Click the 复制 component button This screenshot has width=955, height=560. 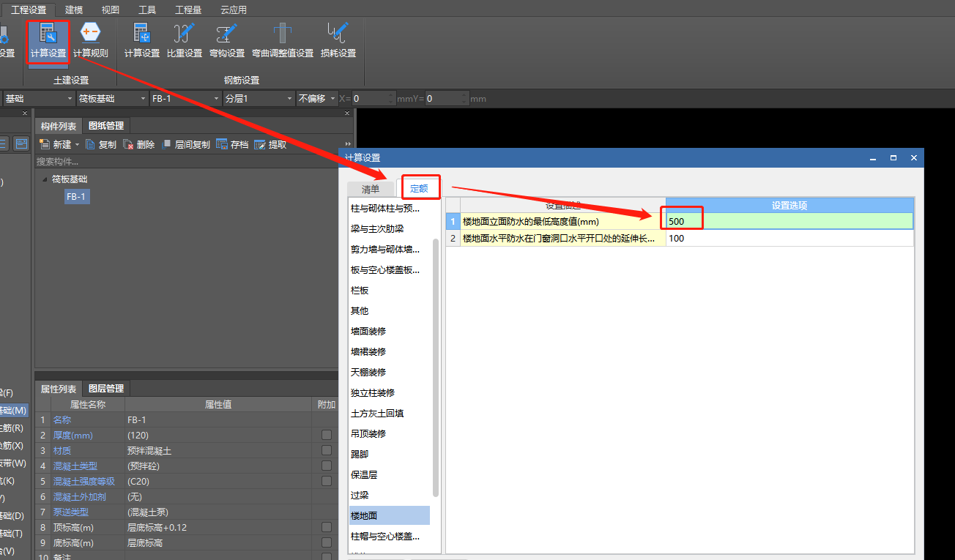pyautogui.click(x=101, y=145)
